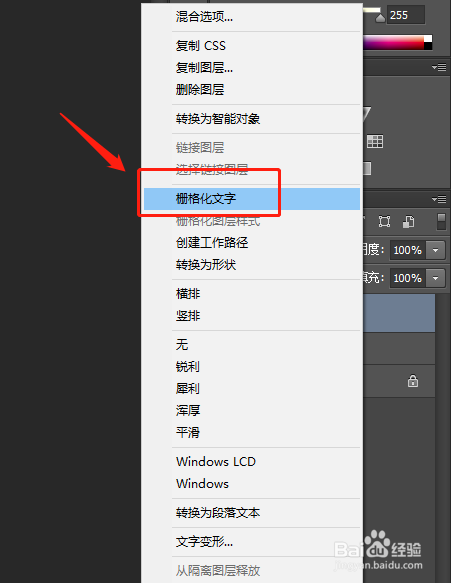The width and height of the screenshot is (451, 583).
Task: Click the black swatch at ramp end
Action: tap(428, 46)
